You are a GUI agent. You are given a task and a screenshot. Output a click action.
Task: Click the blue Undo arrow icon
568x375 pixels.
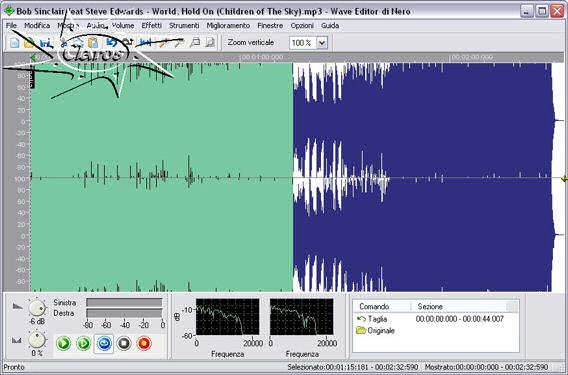tap(112, 43)
